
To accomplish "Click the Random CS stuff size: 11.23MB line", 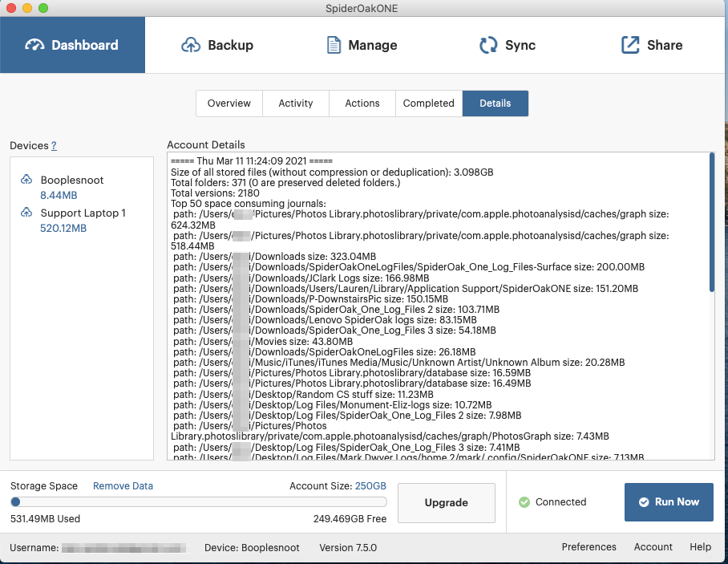I will click(303, 395).
